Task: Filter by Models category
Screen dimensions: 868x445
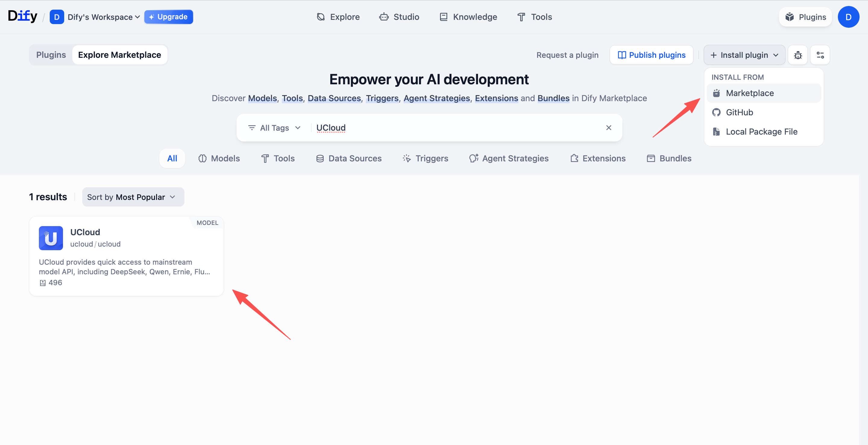Action: point(219,159)
